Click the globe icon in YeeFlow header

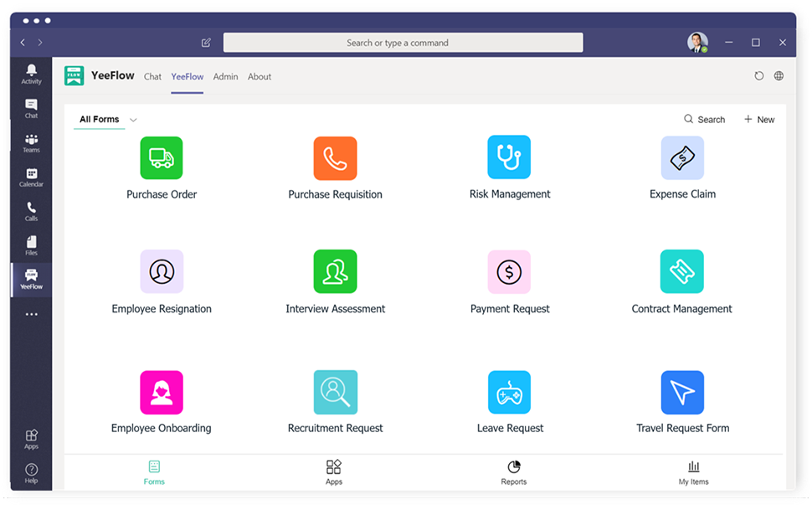click(779, 76)
